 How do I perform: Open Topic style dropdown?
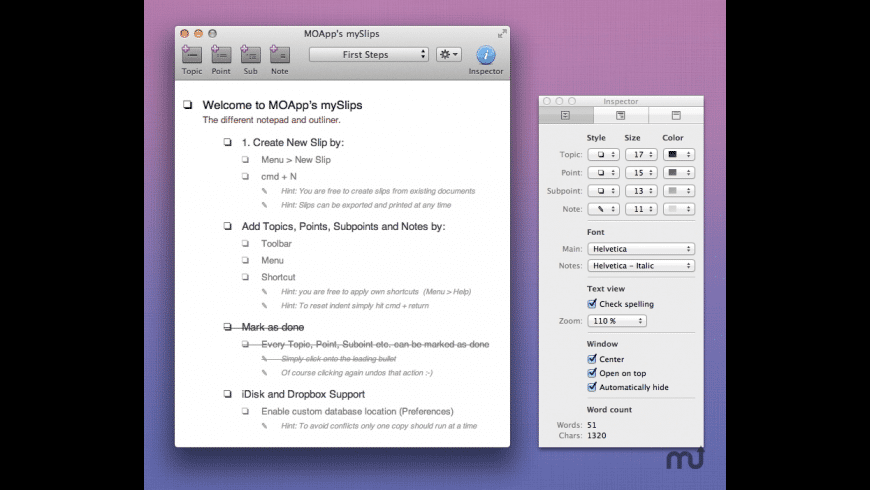[604, 154]
